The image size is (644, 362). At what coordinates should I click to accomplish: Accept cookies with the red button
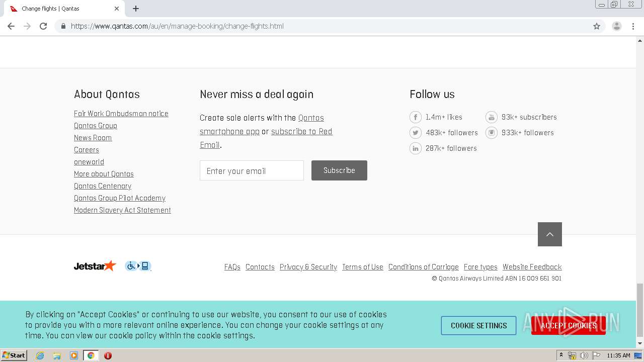569,325
